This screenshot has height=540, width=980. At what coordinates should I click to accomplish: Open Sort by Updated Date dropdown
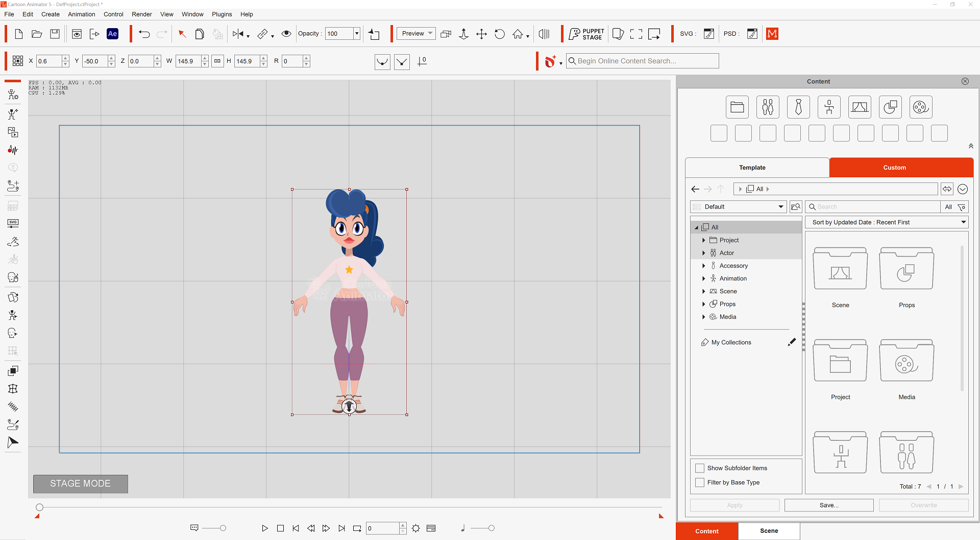[x=887, y=222]
